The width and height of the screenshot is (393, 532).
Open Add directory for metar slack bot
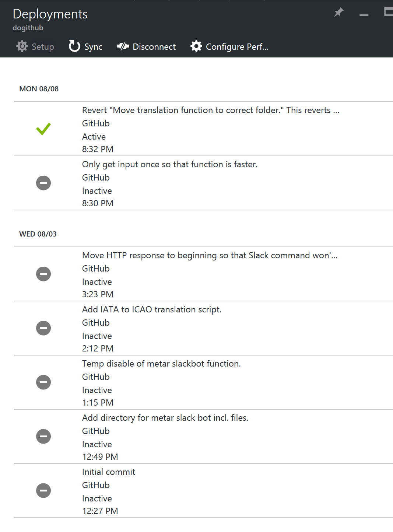coord(203,437)
